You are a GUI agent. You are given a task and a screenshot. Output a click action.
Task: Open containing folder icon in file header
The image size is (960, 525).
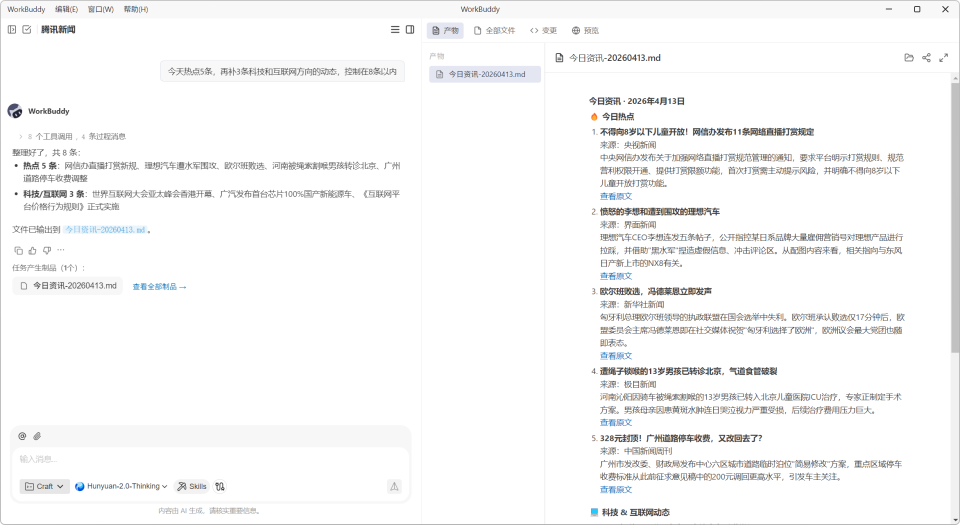click(x=909, y=58)
